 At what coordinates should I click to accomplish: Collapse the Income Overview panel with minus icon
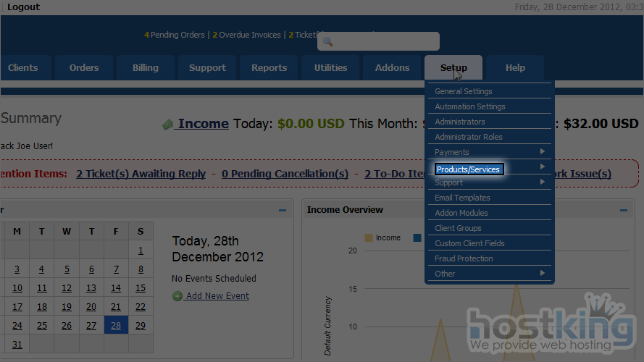pos(623,210)
